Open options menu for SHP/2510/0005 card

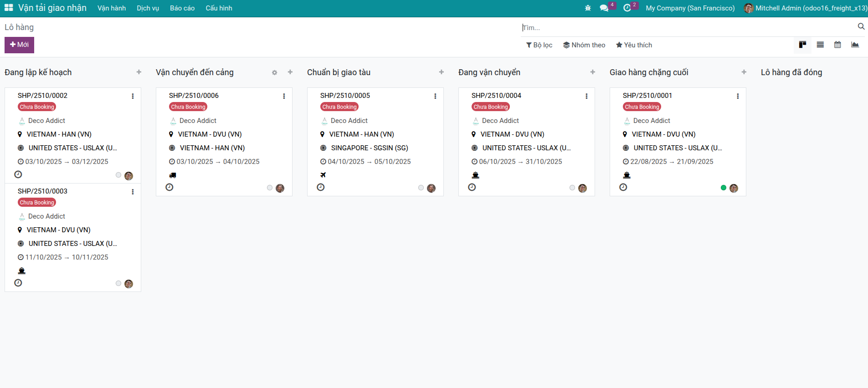point(435,96)
